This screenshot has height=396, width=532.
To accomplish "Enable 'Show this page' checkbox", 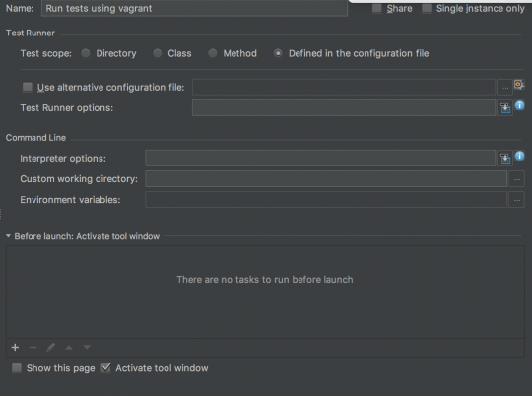I will point(17,368).
